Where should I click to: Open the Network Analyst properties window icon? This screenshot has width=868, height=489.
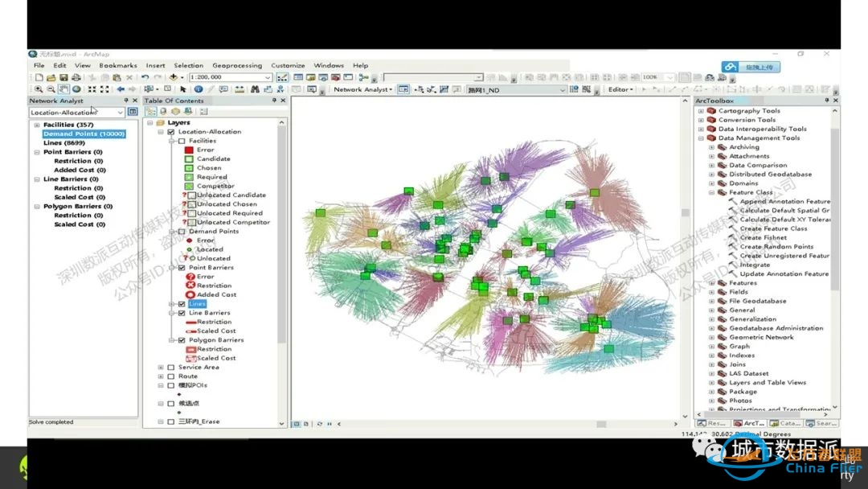pyautogui.click(x=133, y=113)
